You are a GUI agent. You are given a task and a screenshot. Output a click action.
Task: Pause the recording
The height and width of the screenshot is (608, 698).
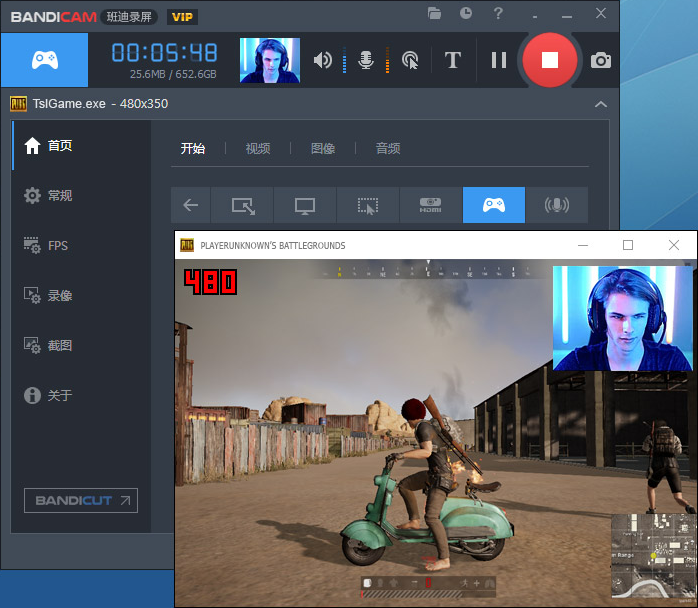click(x=499, y=60)
